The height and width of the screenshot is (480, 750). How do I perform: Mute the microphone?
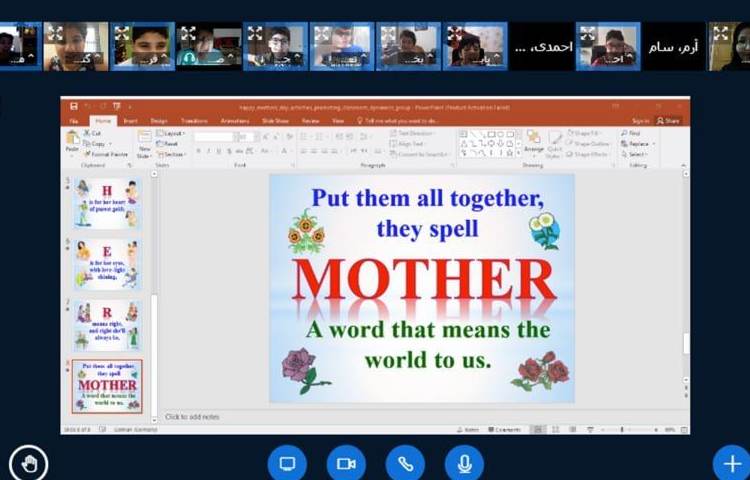coord(464,463)
